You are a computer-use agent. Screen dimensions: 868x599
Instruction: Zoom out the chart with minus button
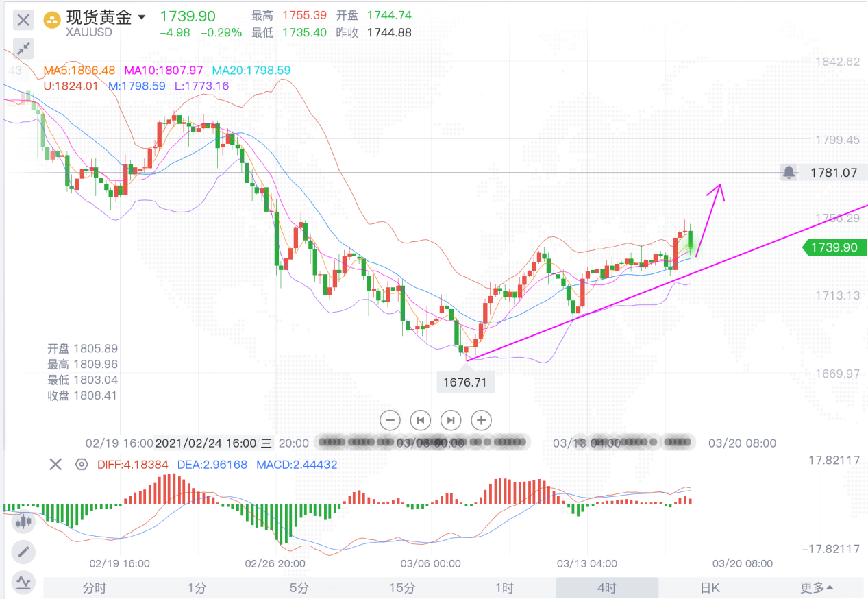pos(390,420)
